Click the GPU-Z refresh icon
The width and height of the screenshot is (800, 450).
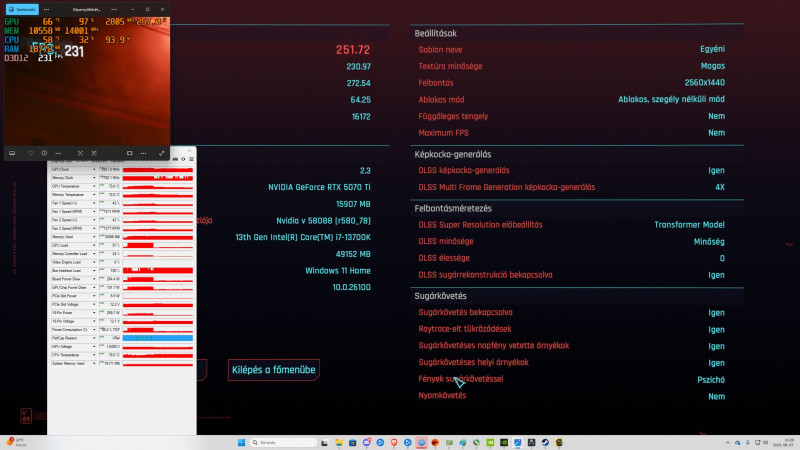click(x=183, y=159)
